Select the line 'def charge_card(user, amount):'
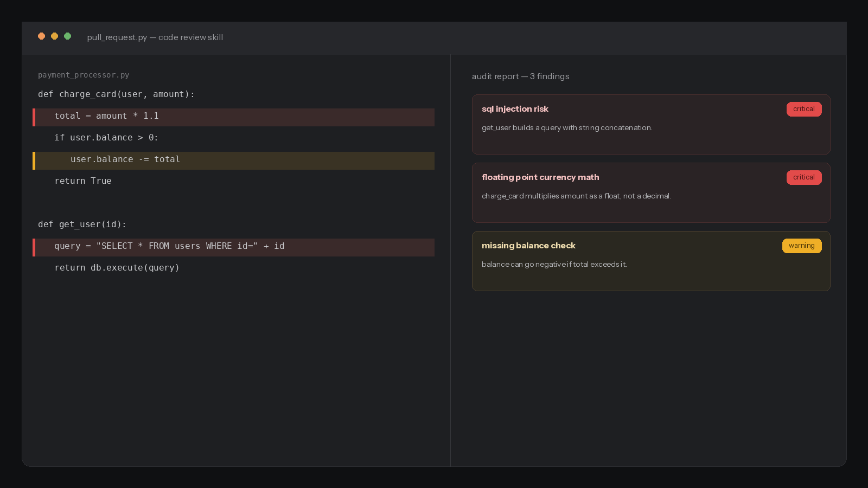Viewport: 868px width, 488px height. click(116, 94)
